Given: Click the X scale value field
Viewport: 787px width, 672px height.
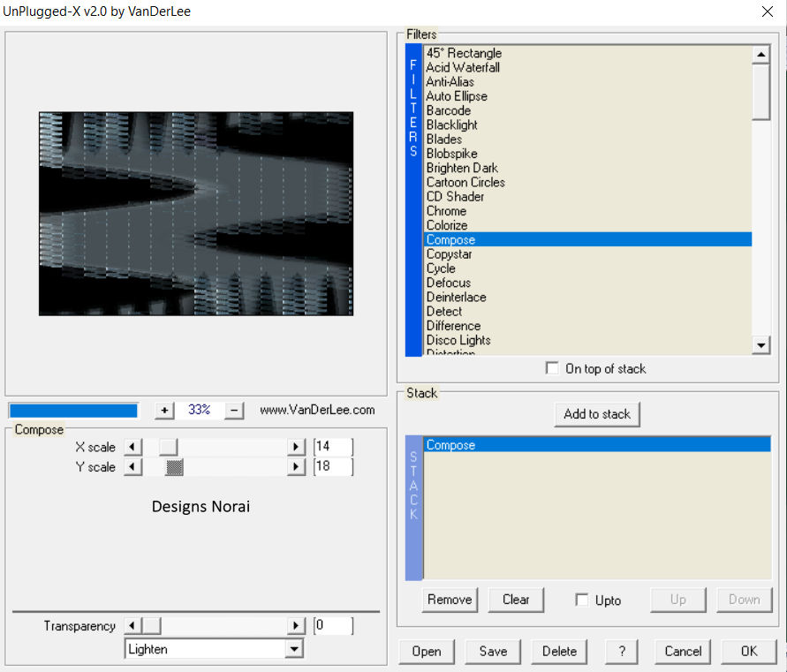Looking at the screenshot, I should 333,447.
